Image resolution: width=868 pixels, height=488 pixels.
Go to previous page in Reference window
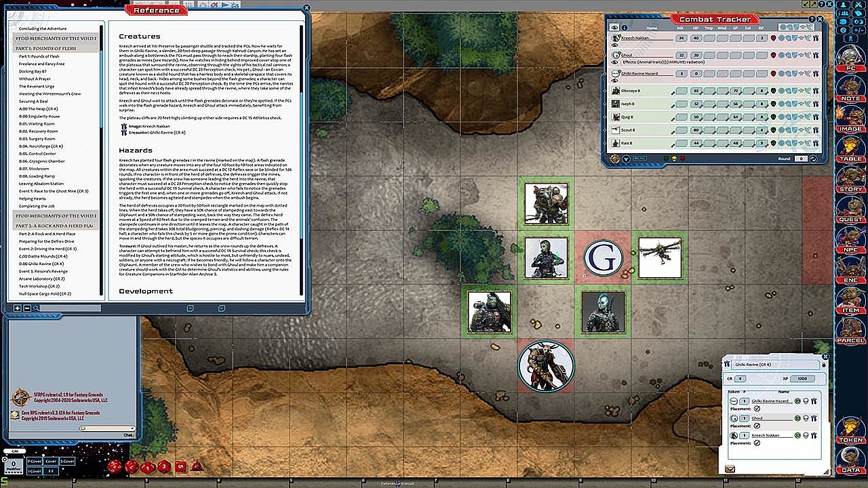click(x=191, y=308)
